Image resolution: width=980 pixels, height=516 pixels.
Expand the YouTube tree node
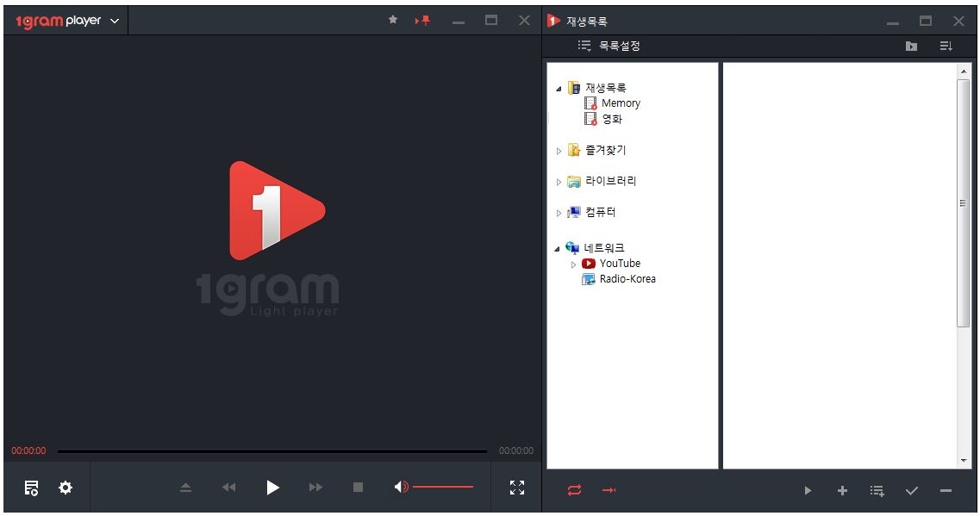click(573, 264)
